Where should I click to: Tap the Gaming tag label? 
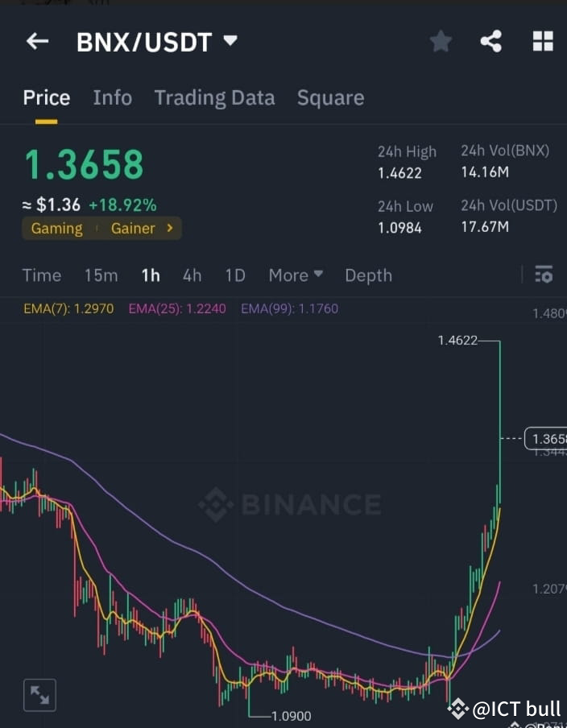point(56,228)
